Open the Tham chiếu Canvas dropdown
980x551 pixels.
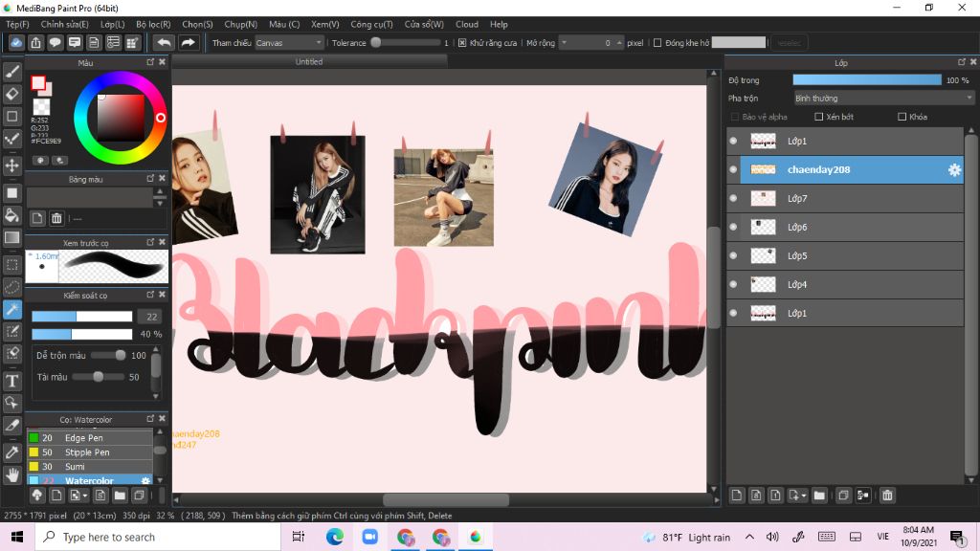click(x=289, y=43)
